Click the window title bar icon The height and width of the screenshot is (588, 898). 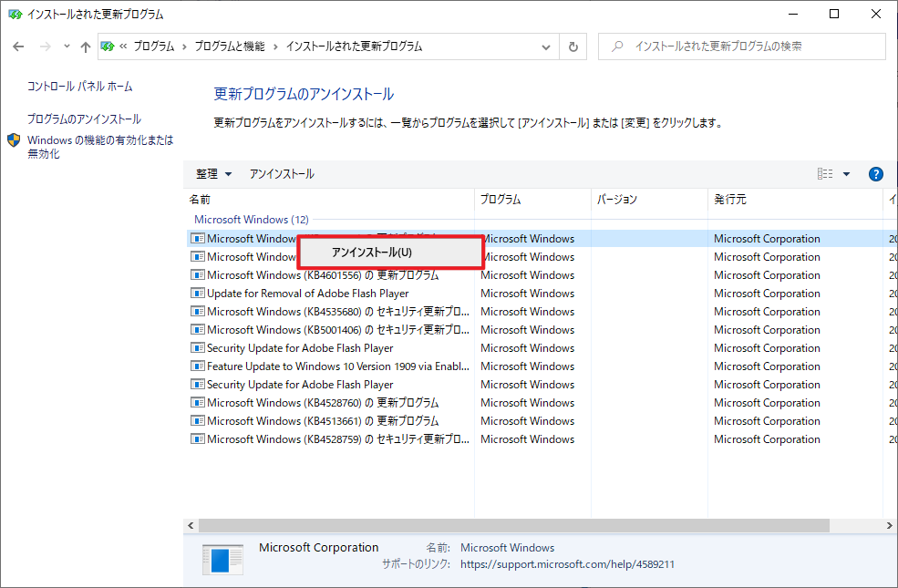[x=15, y=15]
